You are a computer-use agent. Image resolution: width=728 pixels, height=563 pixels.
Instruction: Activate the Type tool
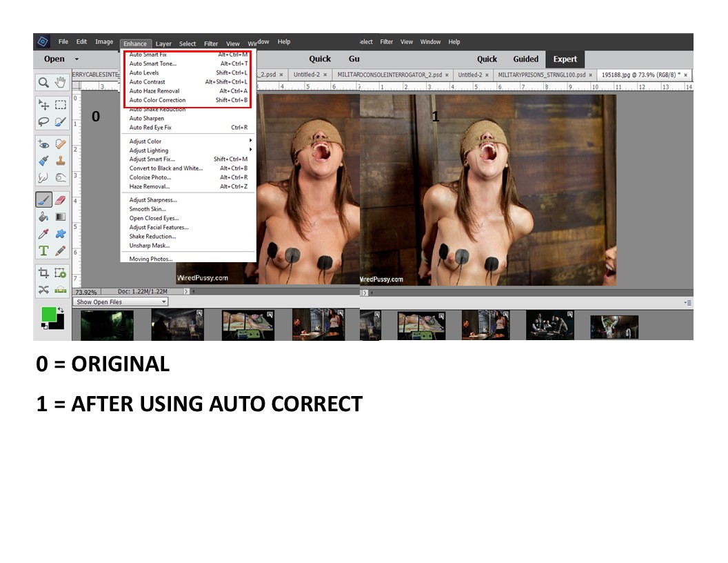(x=43, y=250)
